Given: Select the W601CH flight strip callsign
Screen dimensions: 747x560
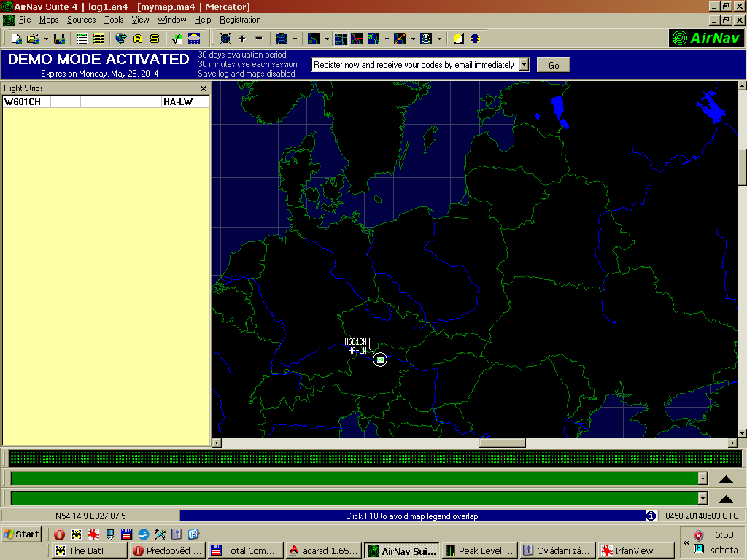Looking at the screenshot, I should [27, 101].
